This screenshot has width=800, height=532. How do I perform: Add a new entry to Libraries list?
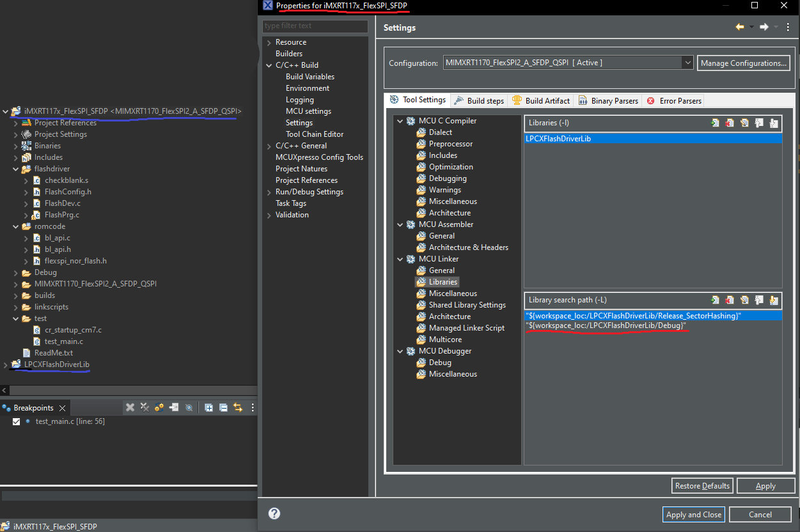click(715, 123)
